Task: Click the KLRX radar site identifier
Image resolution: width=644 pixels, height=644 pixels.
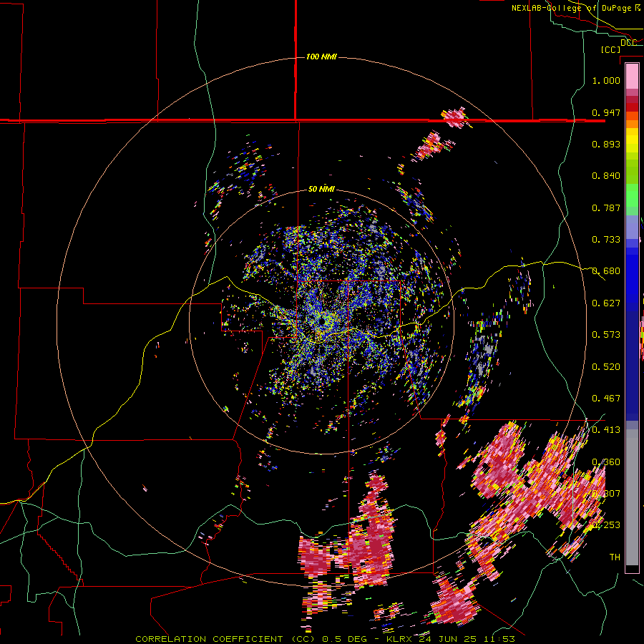Action: [401, 639]
